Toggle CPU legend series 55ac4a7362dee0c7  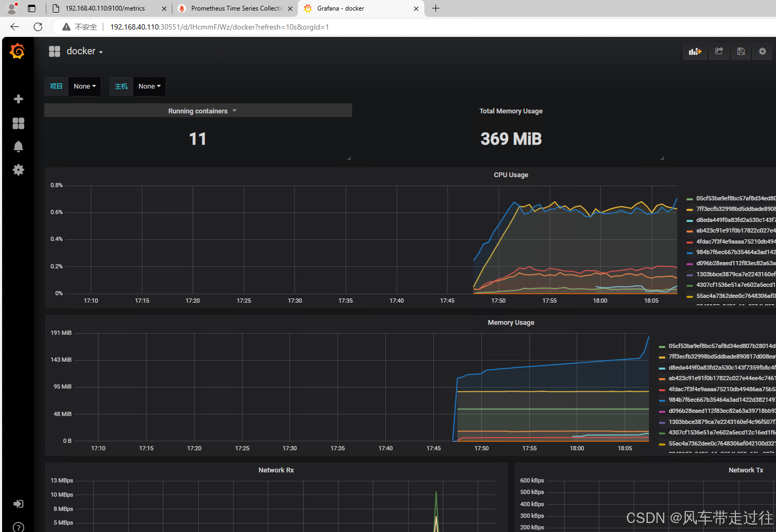click(x=735, y=296)
